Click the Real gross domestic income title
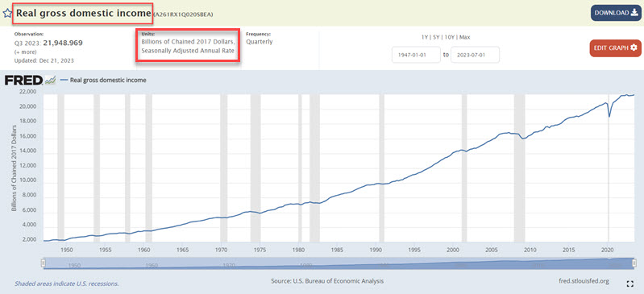This screenshot has height=294, width=644. (x=84, y=13)
